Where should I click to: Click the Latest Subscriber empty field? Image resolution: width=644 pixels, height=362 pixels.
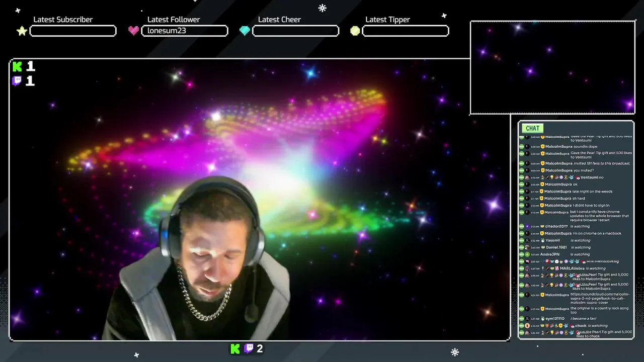73,31
